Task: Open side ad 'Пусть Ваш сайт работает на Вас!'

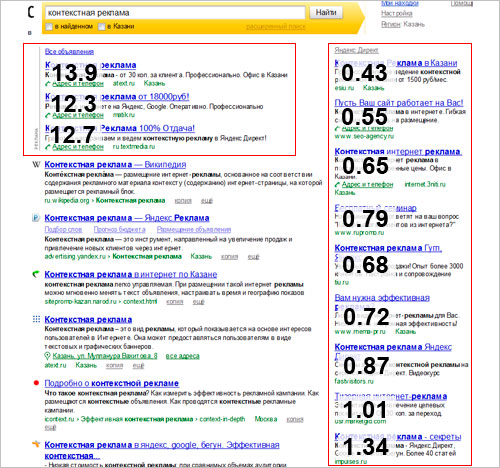Action: tap(399, 103)
